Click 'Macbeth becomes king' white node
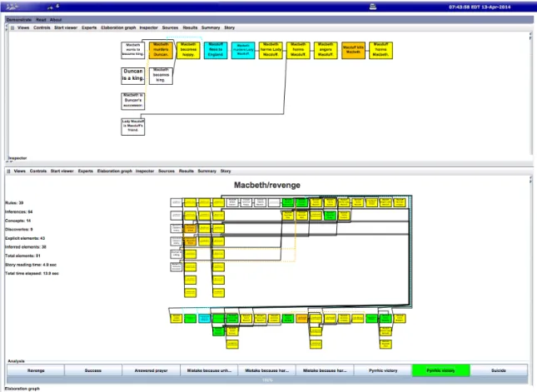 pyautogui.click(x=161, y=76)
